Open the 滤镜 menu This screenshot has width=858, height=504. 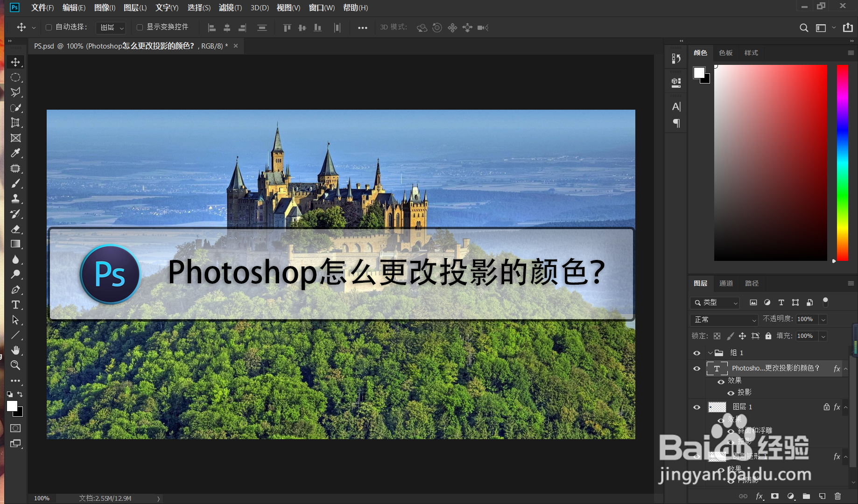tap(230, 7)
